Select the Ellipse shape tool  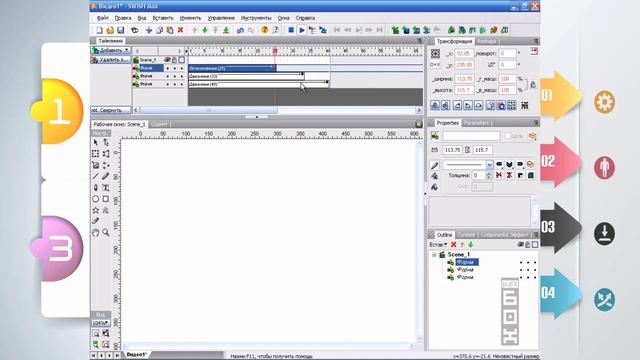(96, 199)
